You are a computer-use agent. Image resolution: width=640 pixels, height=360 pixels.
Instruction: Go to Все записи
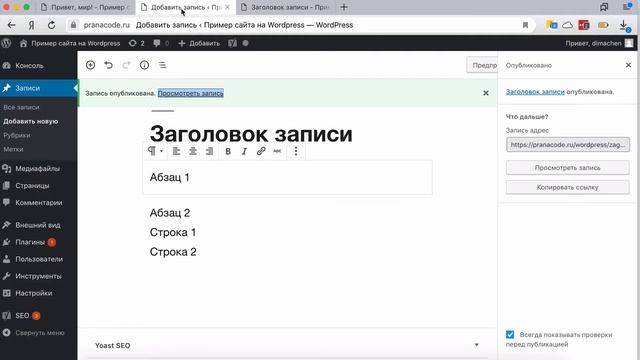coord(21,107)
